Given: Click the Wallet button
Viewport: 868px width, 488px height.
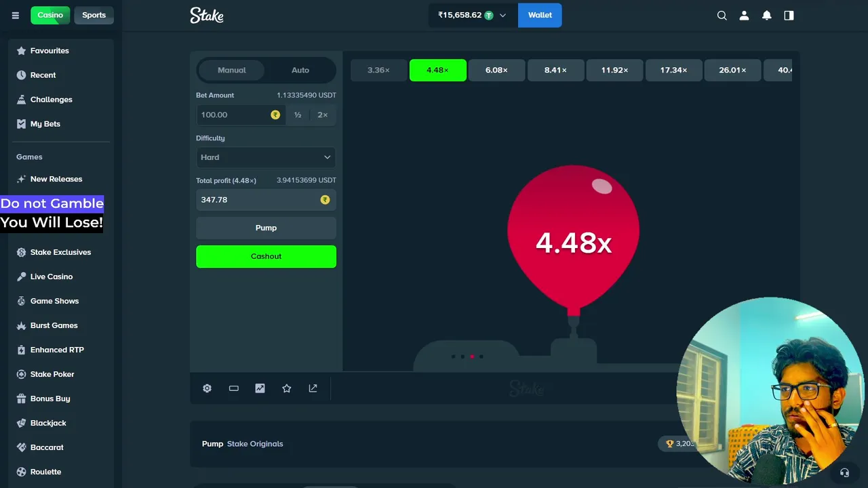Looking at the screenshot, I should tap(540, 15).
